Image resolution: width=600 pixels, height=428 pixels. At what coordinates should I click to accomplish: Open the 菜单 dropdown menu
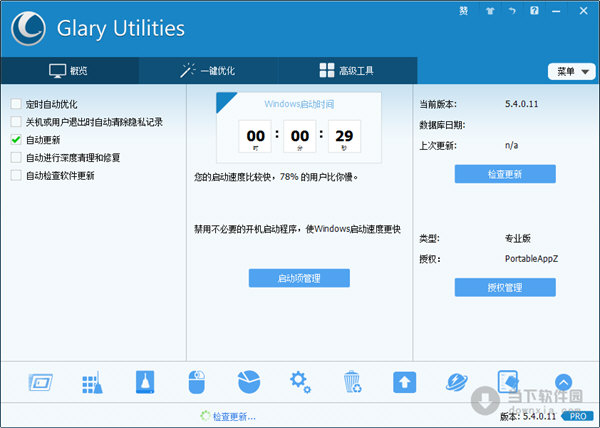pyautogui.click(x=572, y=71)
